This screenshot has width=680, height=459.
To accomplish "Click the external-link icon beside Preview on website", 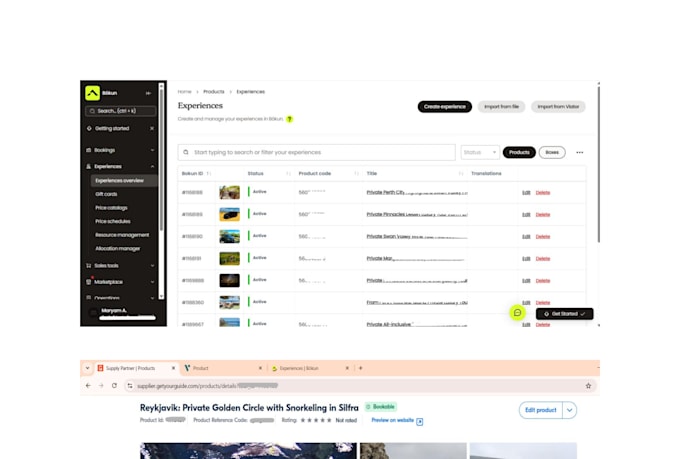I will [x=419, y=422].
